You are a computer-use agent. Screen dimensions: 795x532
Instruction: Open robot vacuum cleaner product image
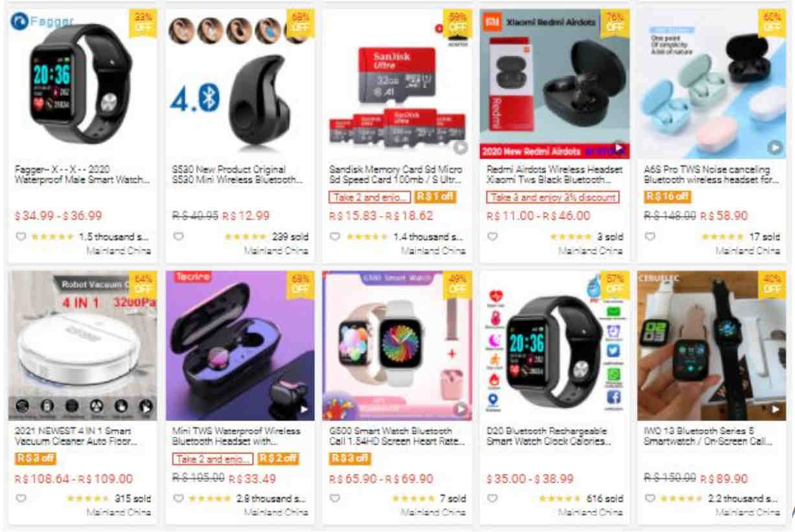82,346
